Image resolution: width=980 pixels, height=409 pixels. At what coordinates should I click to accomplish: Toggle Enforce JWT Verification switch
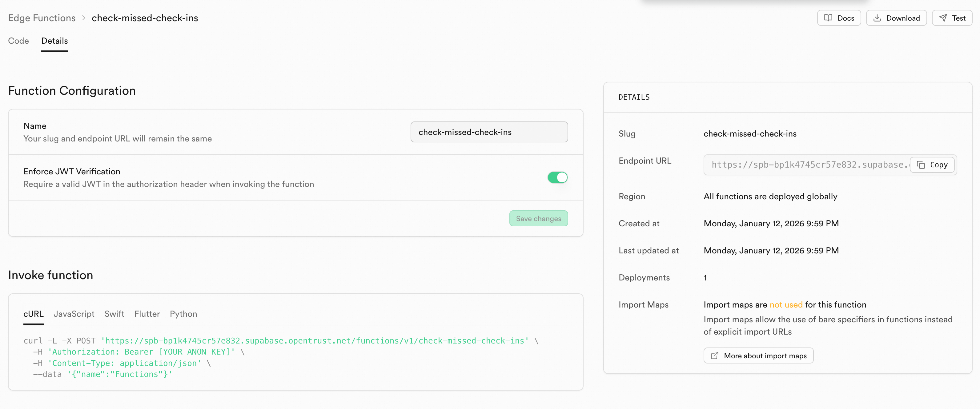(557, 177)
